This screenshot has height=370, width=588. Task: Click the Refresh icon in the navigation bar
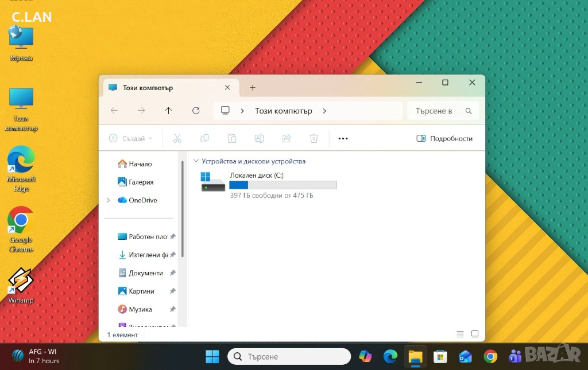pos(196,111)
